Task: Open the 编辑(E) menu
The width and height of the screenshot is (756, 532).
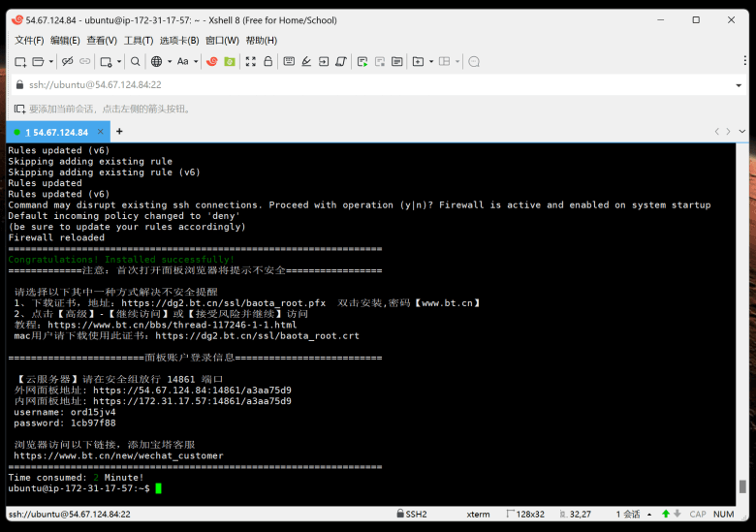Action: (65, 41)
